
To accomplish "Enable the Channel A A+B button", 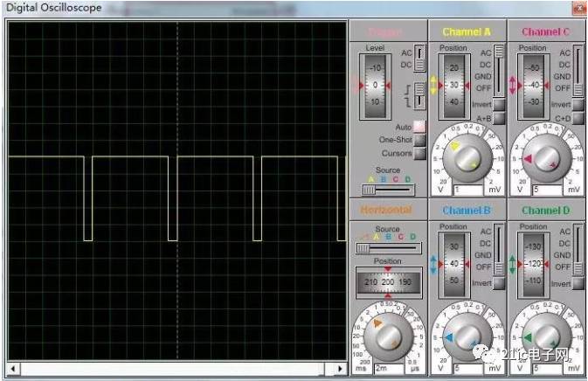I will pos(500,118).
